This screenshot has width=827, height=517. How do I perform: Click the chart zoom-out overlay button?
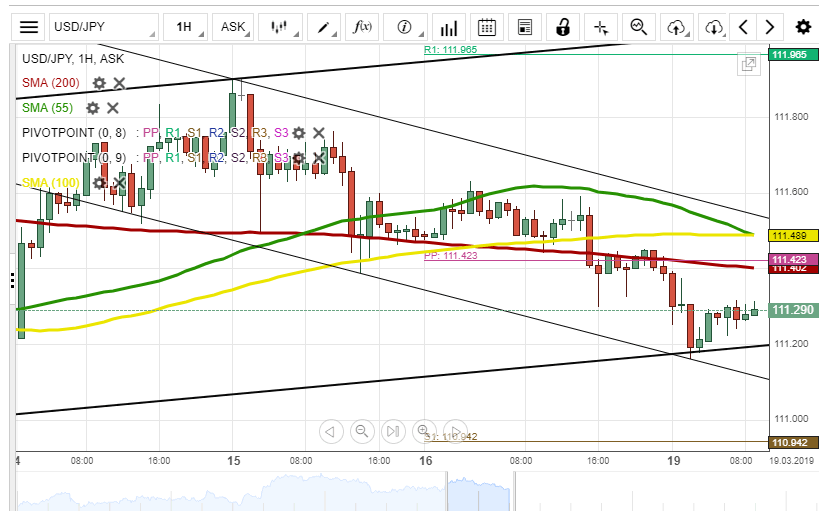[x=362, y=432]
